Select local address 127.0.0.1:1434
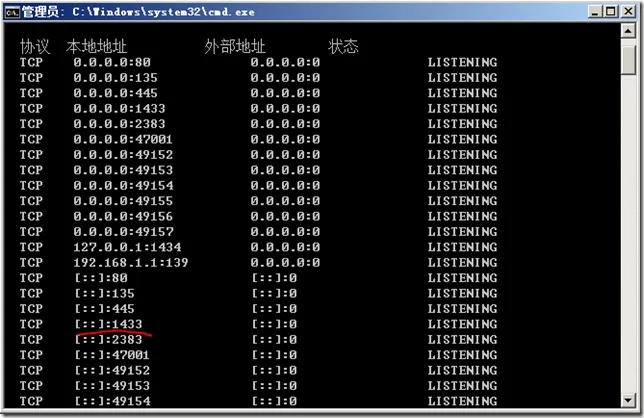Screen dimensions: 644x418 [x=127, y=247]
